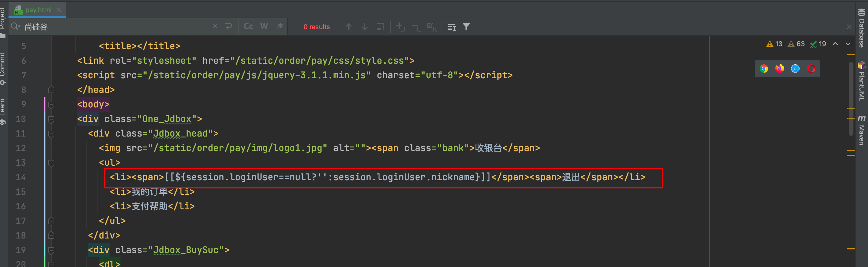The height and width of the screenshot is (267, 868).
Task: Insert new line in search field
Action: 229,26
